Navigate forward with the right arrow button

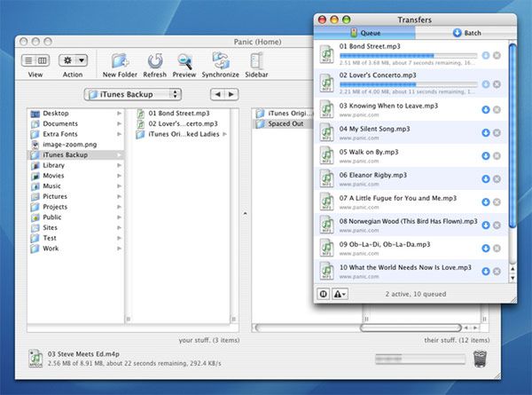[231, 94]
